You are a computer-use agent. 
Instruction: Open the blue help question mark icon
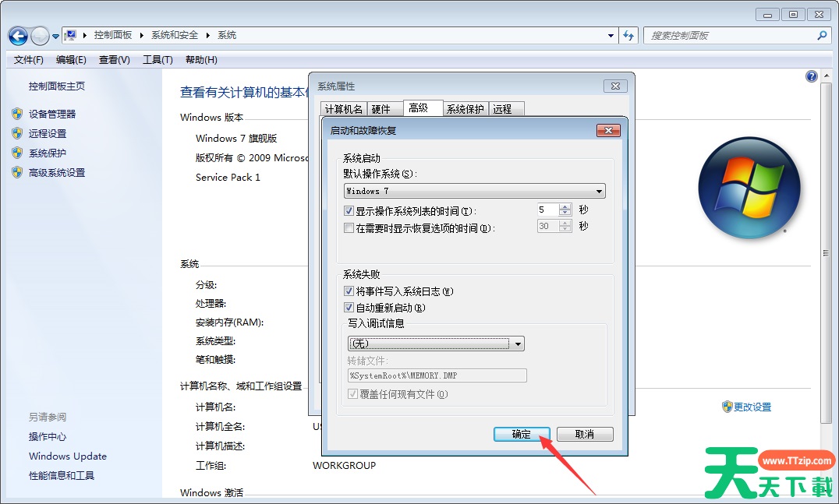(x=811, y=76)
